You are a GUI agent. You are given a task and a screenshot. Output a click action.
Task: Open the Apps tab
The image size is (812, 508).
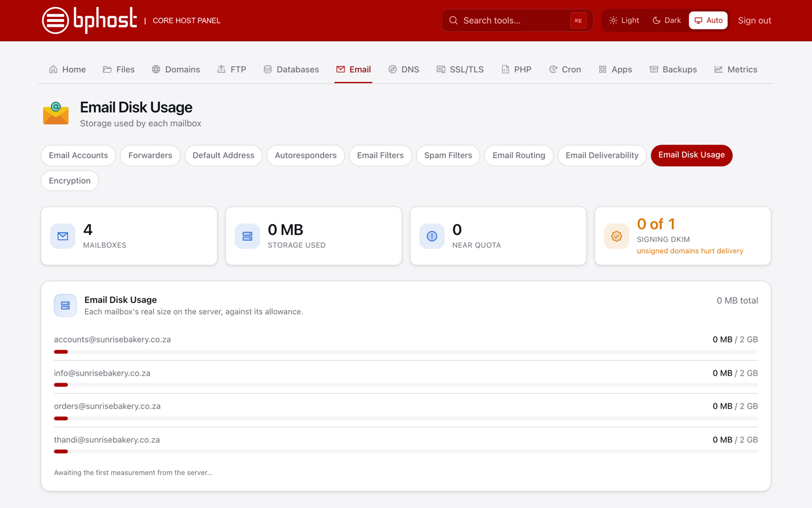pyautogui.click(x=615, y=69)
